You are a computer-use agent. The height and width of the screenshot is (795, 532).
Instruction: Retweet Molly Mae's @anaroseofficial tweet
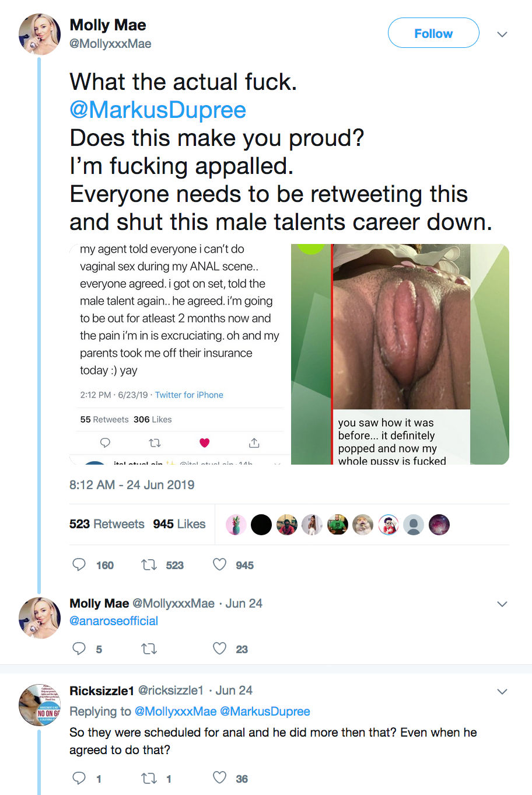[149, 648]
